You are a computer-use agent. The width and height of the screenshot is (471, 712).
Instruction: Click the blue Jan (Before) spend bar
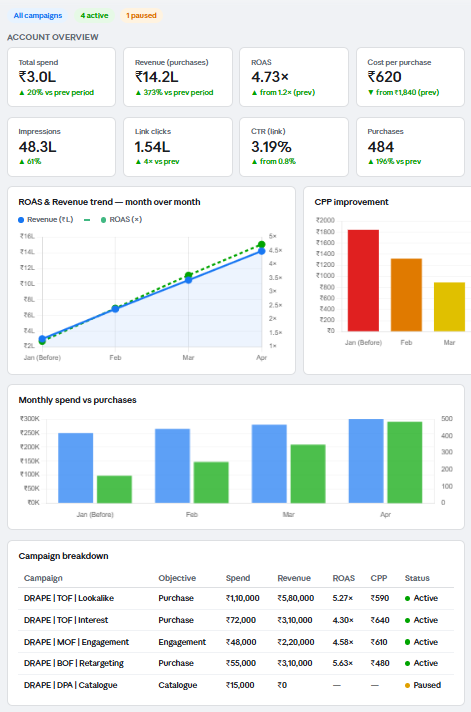(x=76, y=468)
